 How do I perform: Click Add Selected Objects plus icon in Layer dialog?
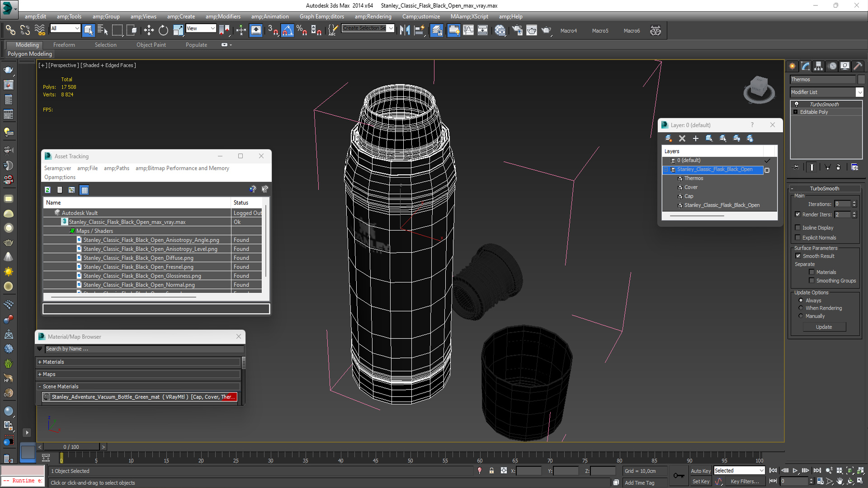tap(696, 138)
